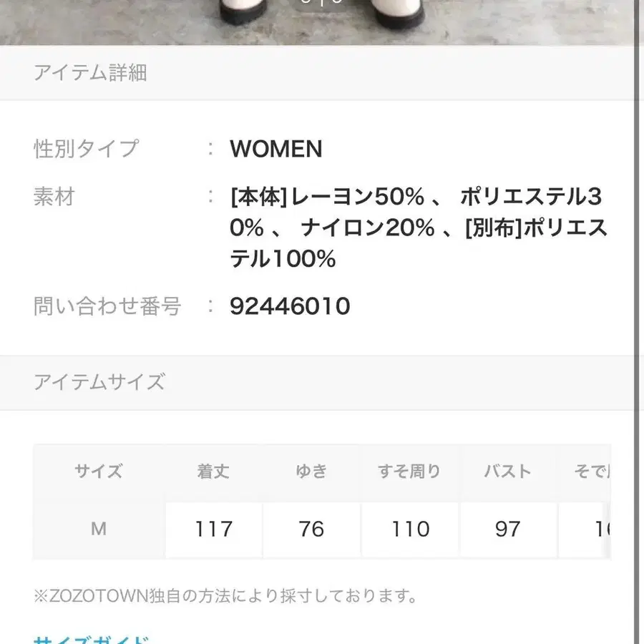Select the 着丈 value 117

coord(213,529)
